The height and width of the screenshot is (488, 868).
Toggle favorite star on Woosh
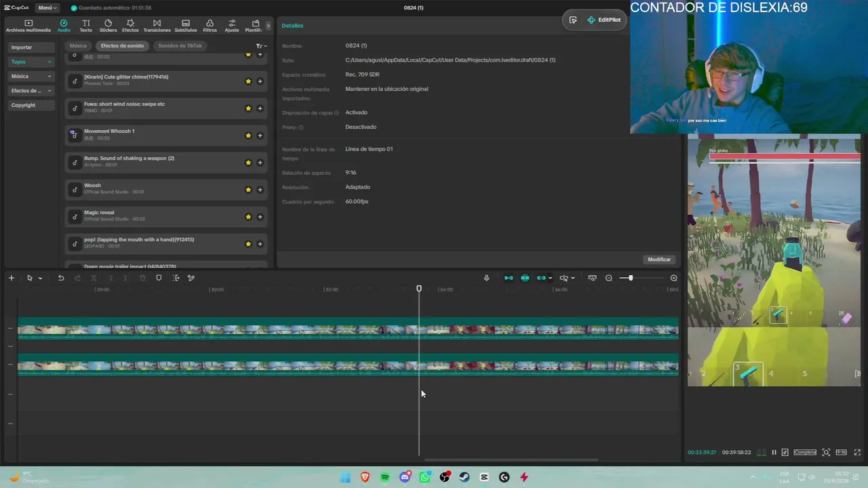click(x=248, y=190)
